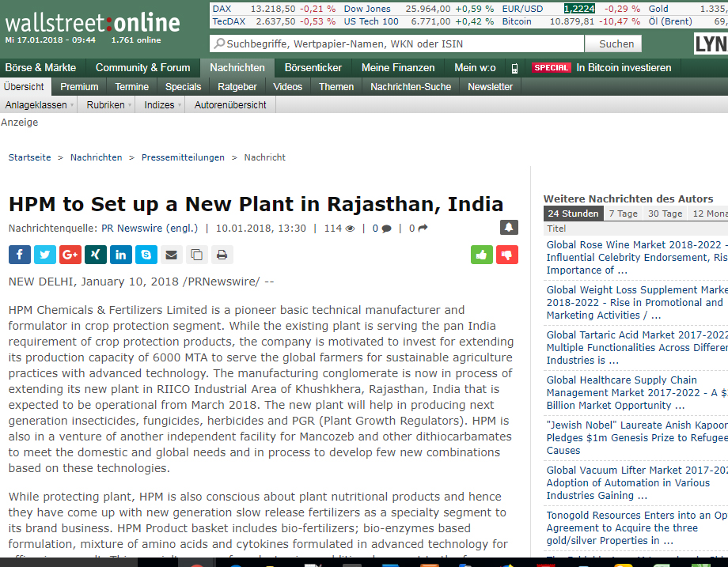
Task: Open Mein w:o menu
Action: coord(475,68)
